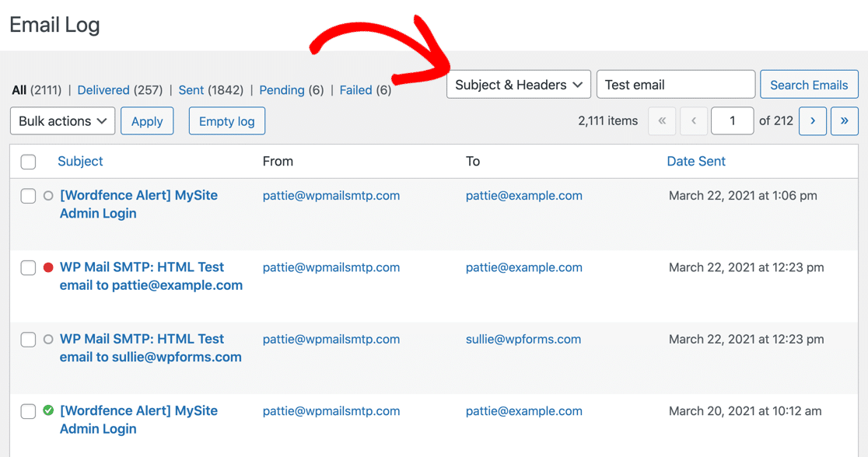Viewport: 868px width, 457px height.
Task: Select the March 20 Wordfence Alert row checkbox
Action: 28,412
